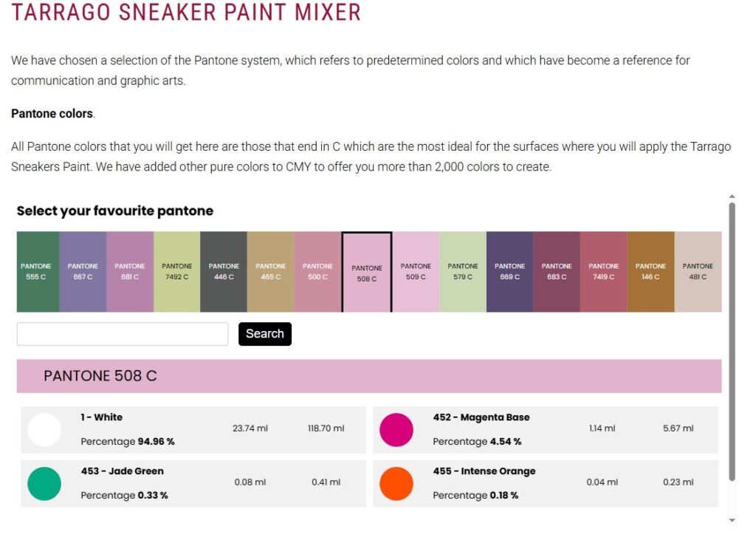Pick the Pantone 681 C swatch
Viewport: 756px width, 543px height.
(x=130, y=272)
